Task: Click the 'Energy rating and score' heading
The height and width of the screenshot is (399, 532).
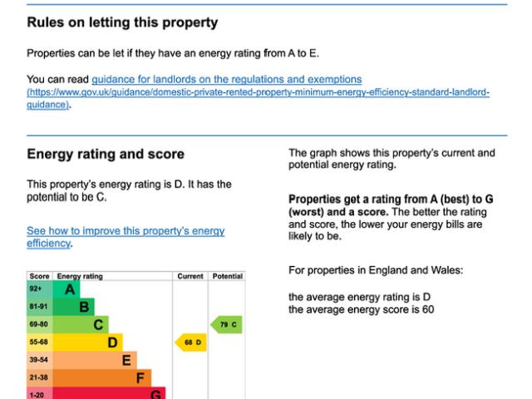Action: [106, 155]
